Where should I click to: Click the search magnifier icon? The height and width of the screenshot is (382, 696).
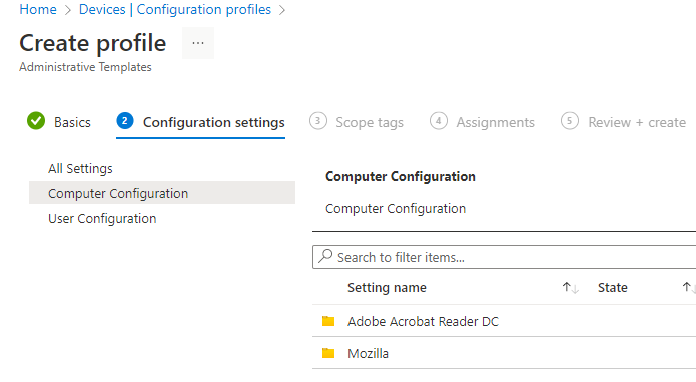325,256
